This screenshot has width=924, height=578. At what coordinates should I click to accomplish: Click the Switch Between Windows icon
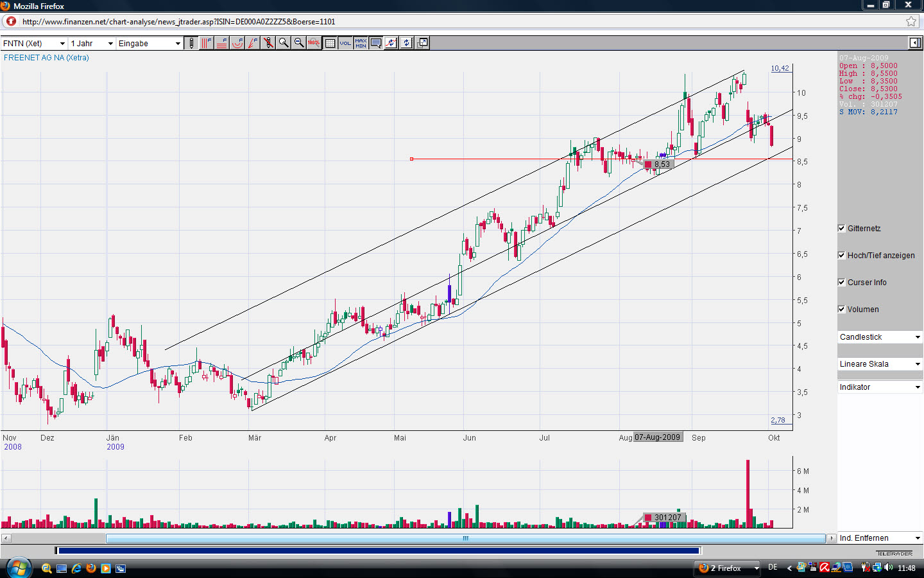pyautogui.click(x=121, y=568)
